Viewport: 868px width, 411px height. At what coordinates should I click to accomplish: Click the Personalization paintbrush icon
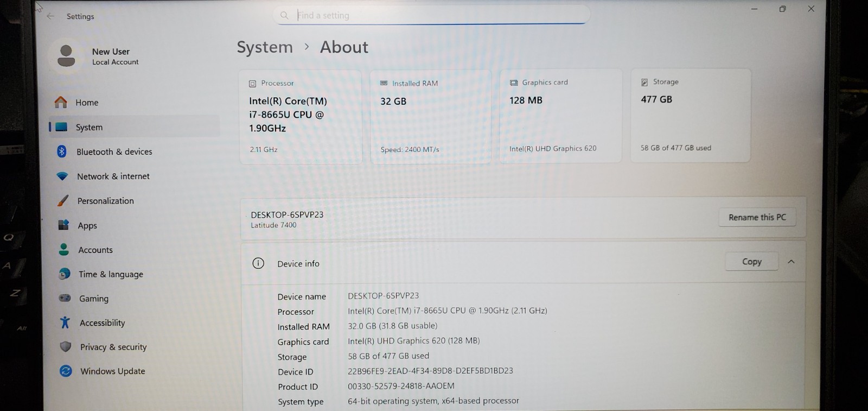point(63,201)
